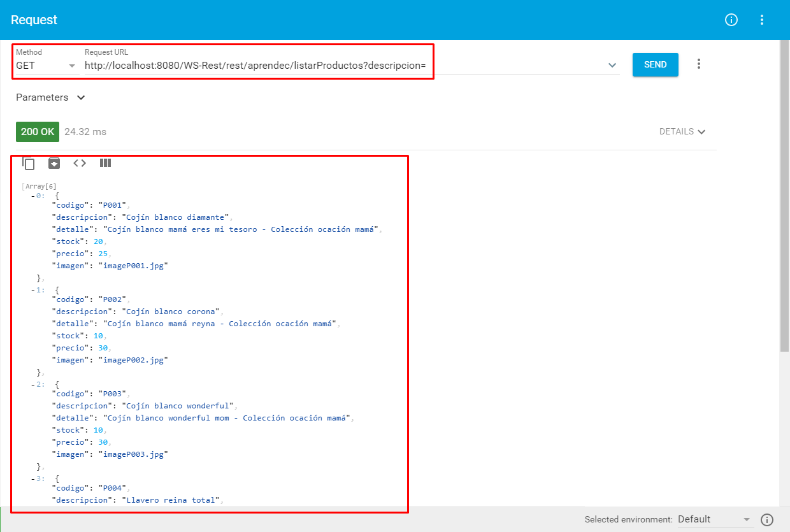
Task: Open the Default environment selector
Action: pyautogui.click(x=714, y=519)
